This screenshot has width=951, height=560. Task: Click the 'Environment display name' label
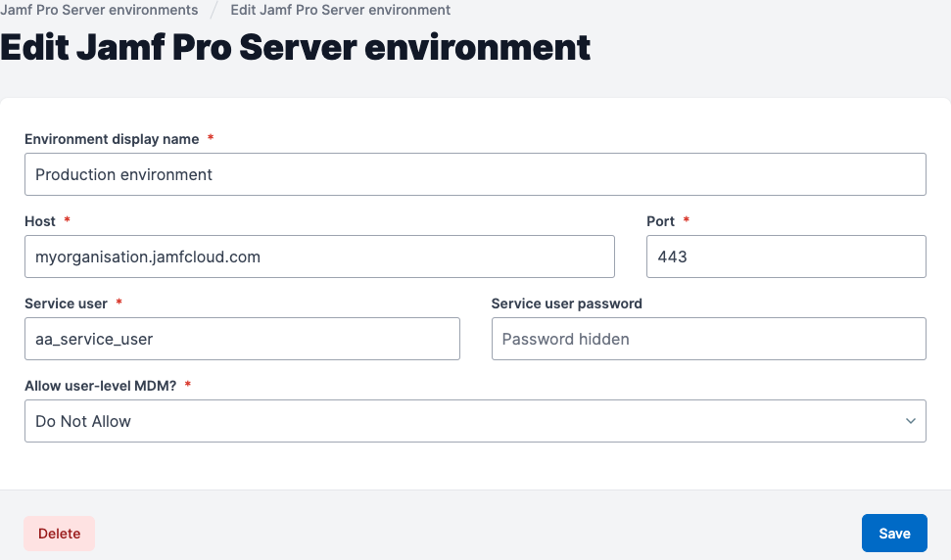click(112, 139)
